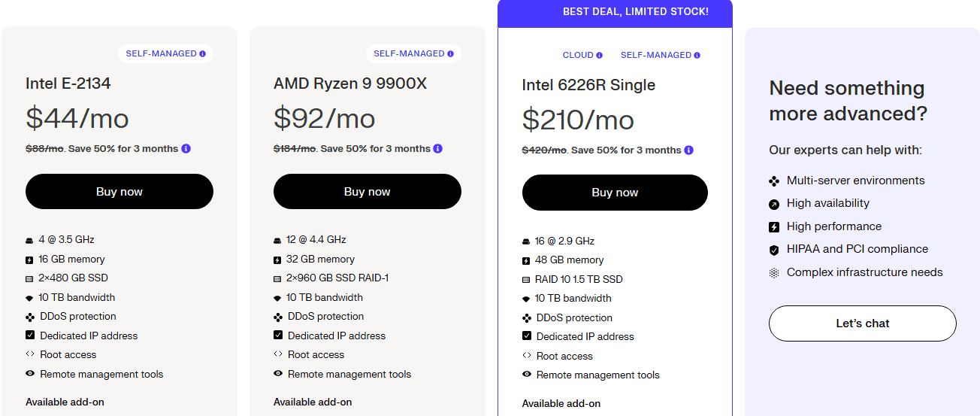Click 10 TB bandwidth text in Intel 6226R card

coord(573,299)
